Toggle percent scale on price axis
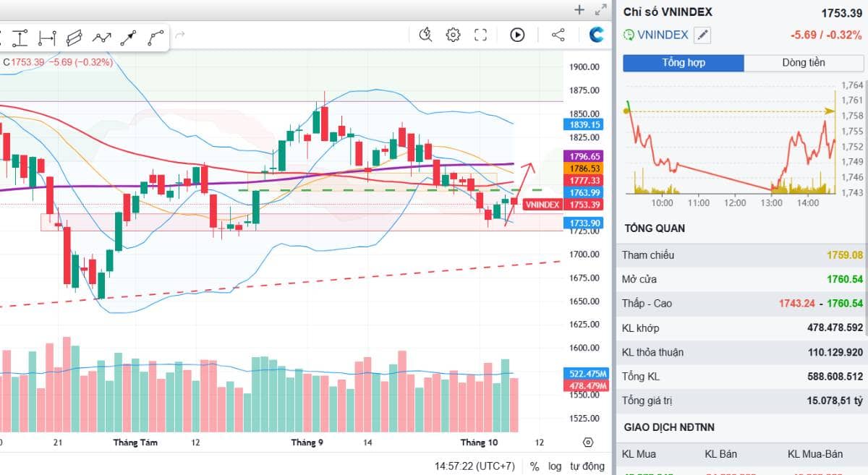This screenshot has width=868, height=475. (535, 466)
